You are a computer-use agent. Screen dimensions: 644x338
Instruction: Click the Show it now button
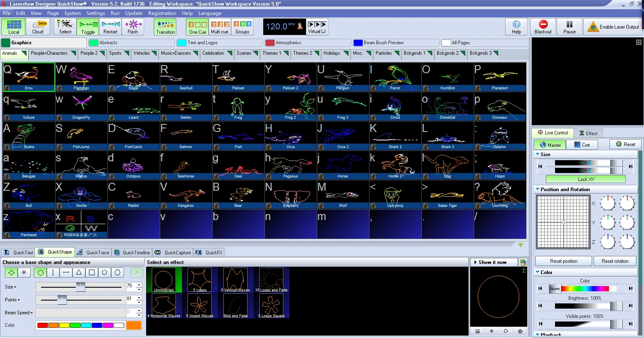pyautogui.click(x=493, y=262)
